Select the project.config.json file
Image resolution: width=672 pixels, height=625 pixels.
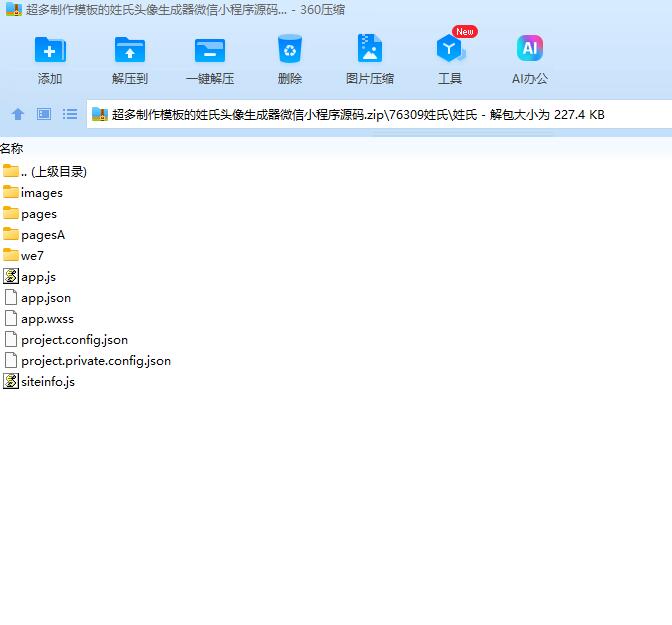click(x=65, y=340)
